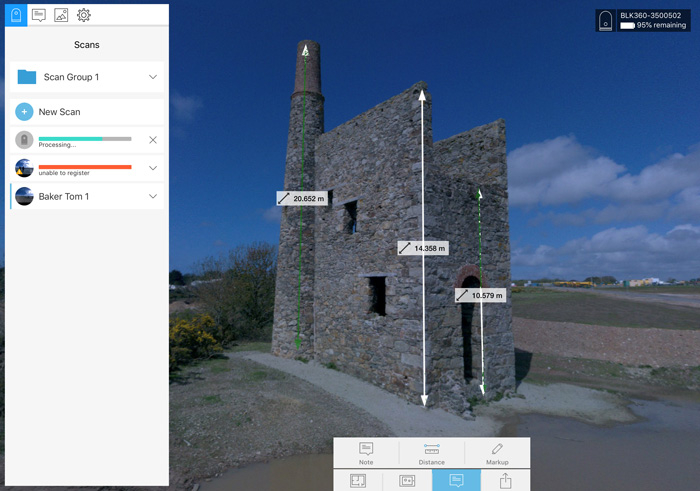Select the 14.358 m measurement label
This screenshot has height=491, width=700.
pyautogui.click(x=422, y=248)
